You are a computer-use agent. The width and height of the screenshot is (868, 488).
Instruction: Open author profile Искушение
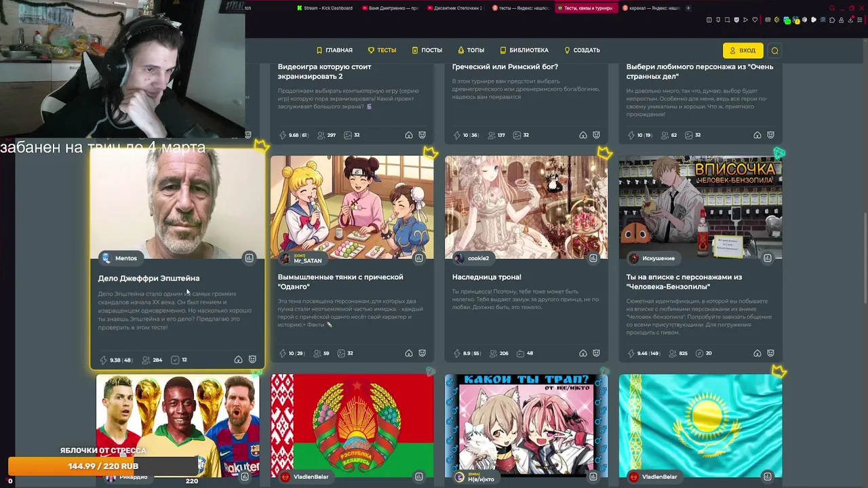pyautogui.click(x=652, y=258)
